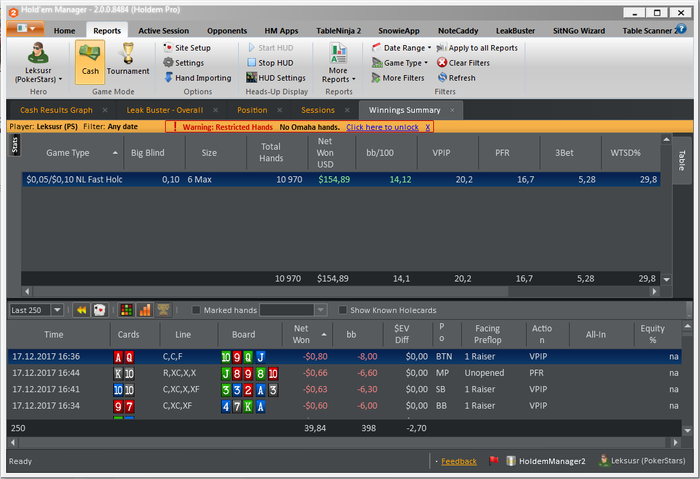This screenshot has width=700, height=479.
Task: Click the red flag icon in status bar
Action: (x=493, y=460)
